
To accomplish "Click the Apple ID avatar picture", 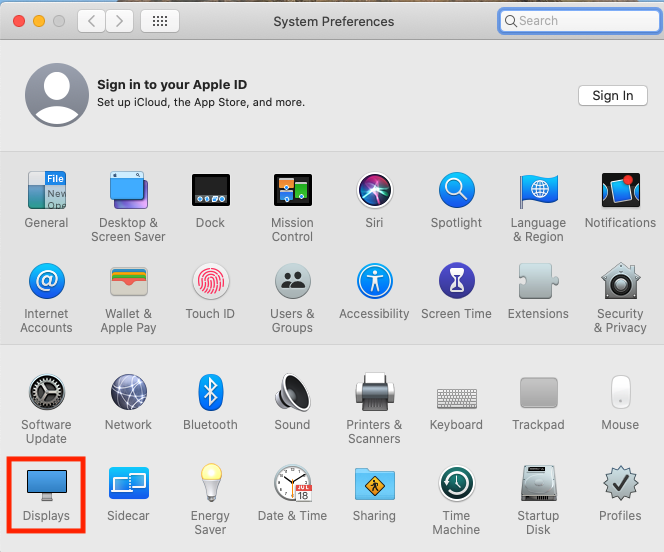I will (x=56, y=94).
